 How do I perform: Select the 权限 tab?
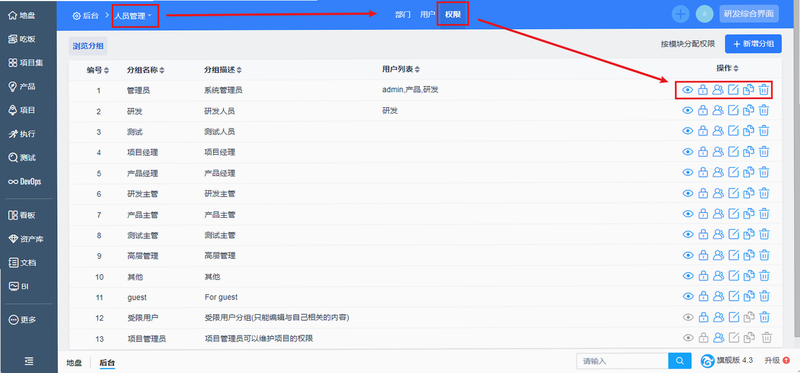tap(453, 15)
